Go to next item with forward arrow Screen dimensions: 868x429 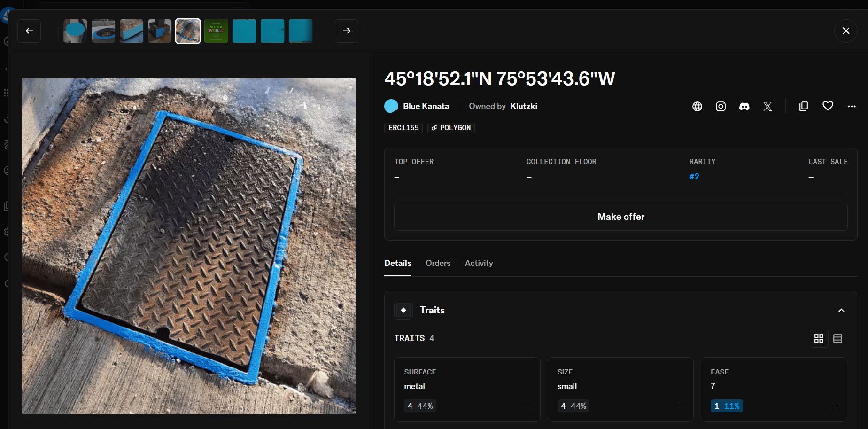click(x=347, y=31)
